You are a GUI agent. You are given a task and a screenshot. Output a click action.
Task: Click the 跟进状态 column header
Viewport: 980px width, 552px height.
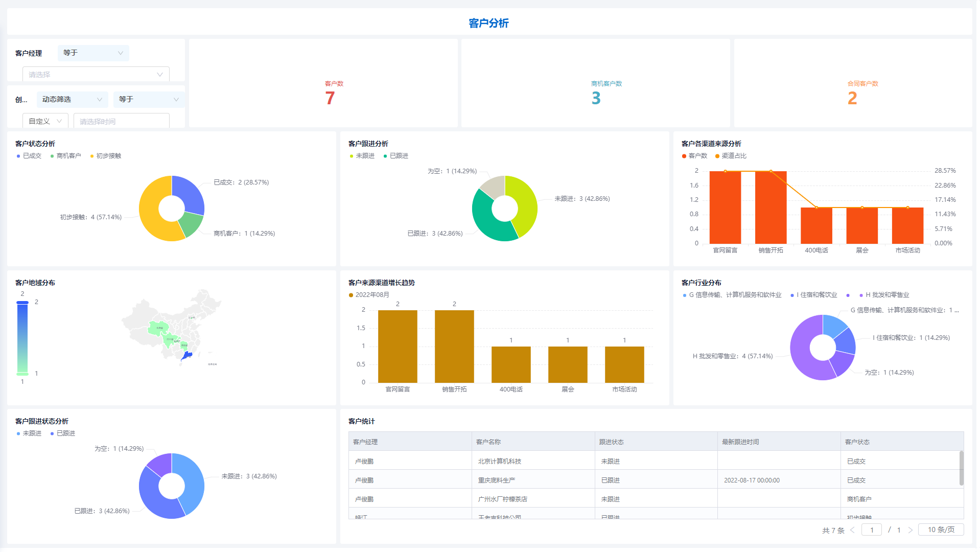[657, 442]
